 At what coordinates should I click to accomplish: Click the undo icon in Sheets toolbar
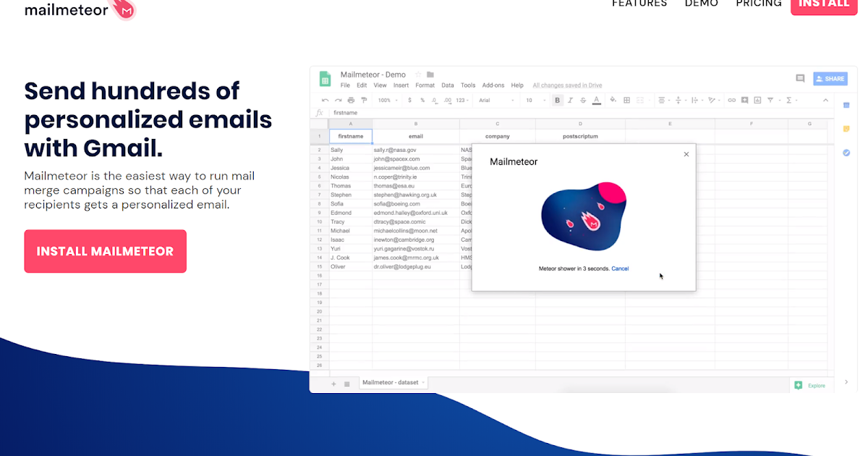325,100
